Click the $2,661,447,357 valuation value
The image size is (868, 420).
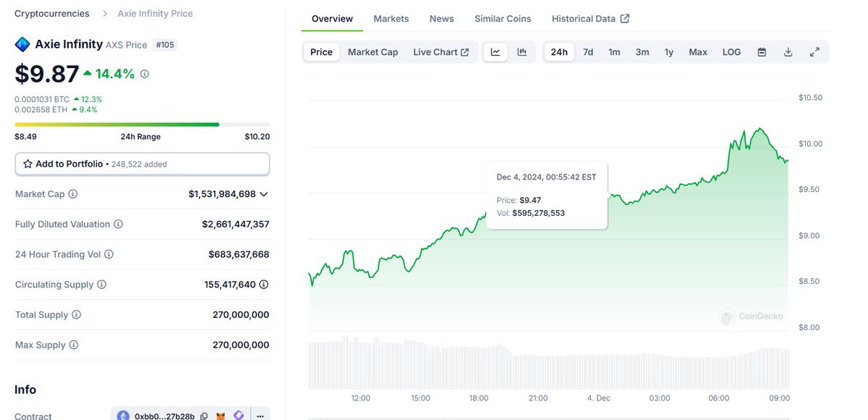pyautogui.click(x=236, y=224)
